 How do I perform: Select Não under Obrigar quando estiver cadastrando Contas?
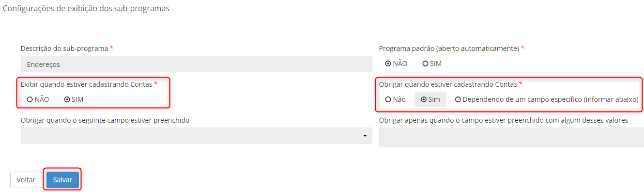click(396, 99)
